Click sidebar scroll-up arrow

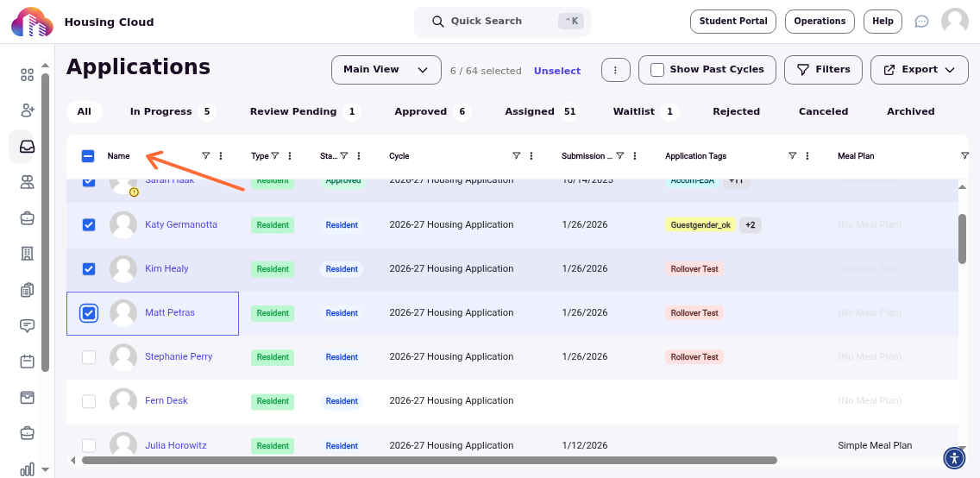pyautogui.click(x=45, y=65)
